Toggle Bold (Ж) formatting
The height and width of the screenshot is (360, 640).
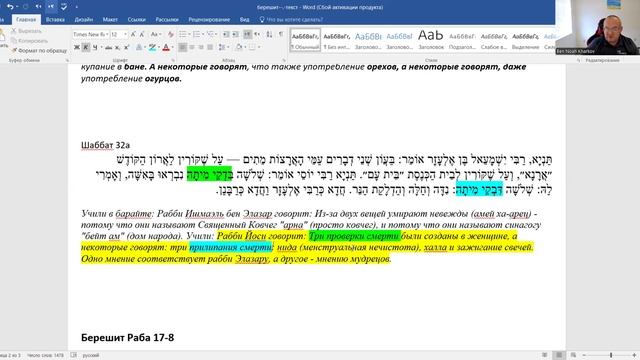77,47
